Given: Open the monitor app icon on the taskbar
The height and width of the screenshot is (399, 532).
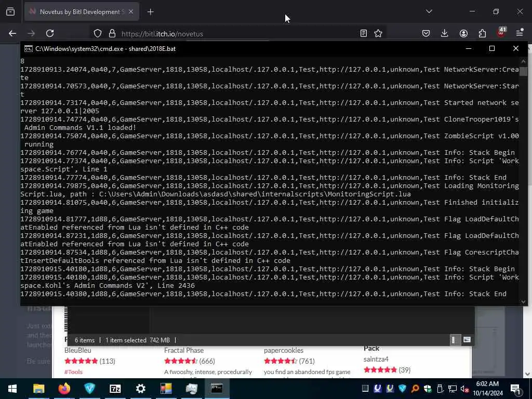Looking at the screenshot, I should tap(191, 389).
